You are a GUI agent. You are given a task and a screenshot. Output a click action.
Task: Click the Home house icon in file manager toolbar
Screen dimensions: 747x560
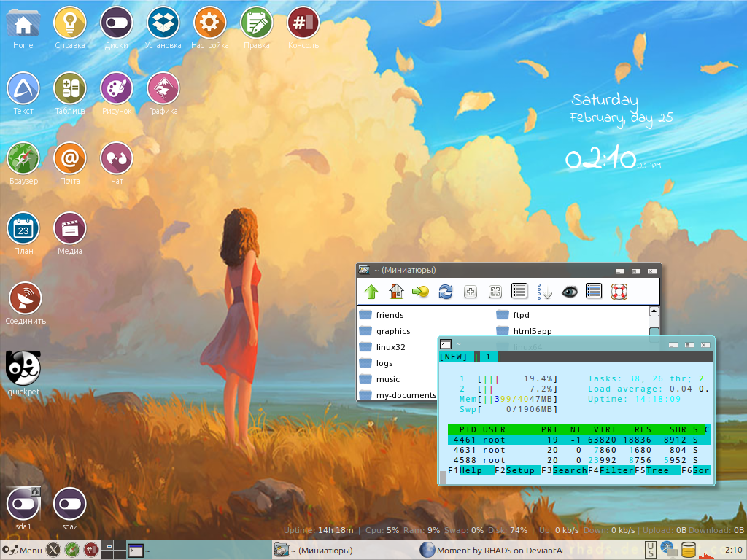[396, 292]
